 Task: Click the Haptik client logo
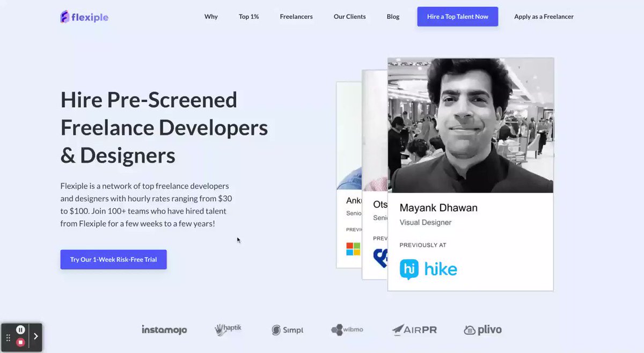pyautogui.click(x=228, y=329)
